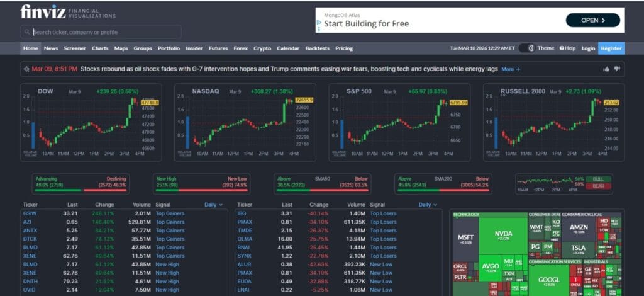Open ticker ANTX in gainers list

click(30, 231)
